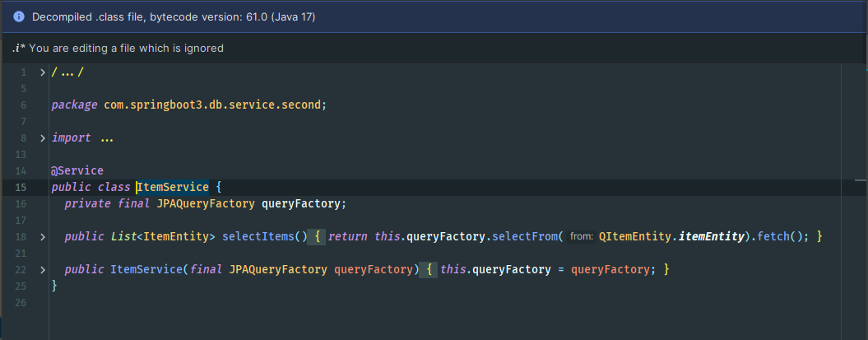Click package name com.springboot3.db.service.second
The image size is (868, 340).
(x=212, y=105)
